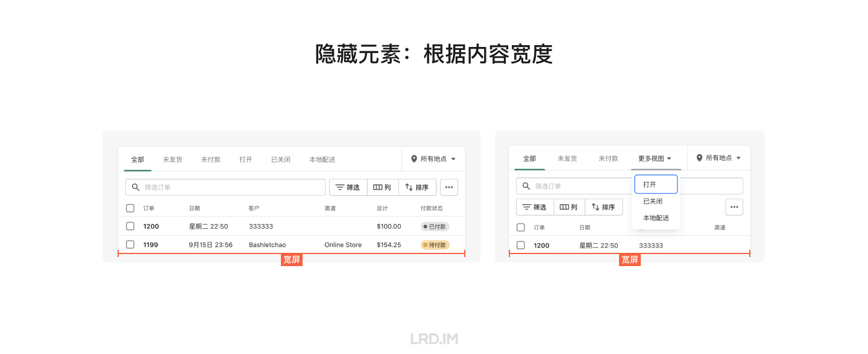Toggle the select-all header checkbox in left panel

click(x=130, y=208)
